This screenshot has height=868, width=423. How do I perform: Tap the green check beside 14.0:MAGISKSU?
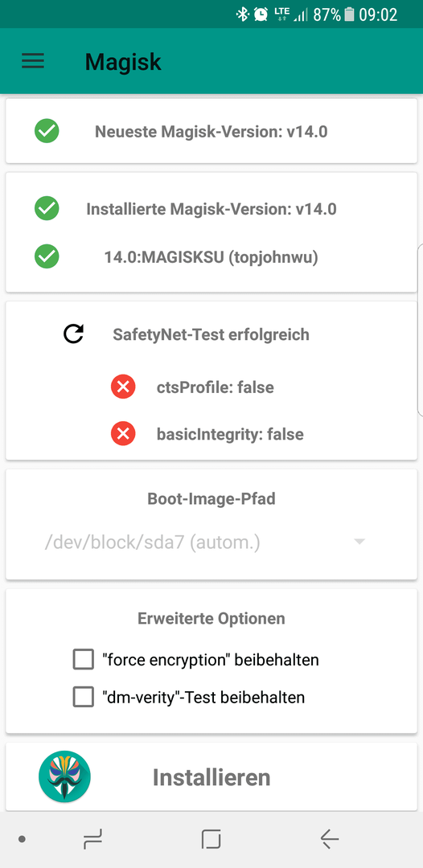tap(47, 257)
